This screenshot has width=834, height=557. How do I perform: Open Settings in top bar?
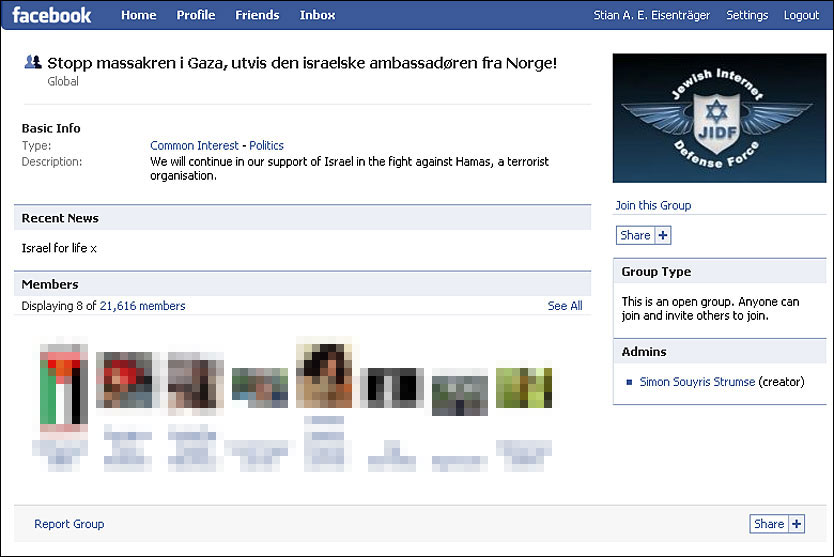point(747,15)
